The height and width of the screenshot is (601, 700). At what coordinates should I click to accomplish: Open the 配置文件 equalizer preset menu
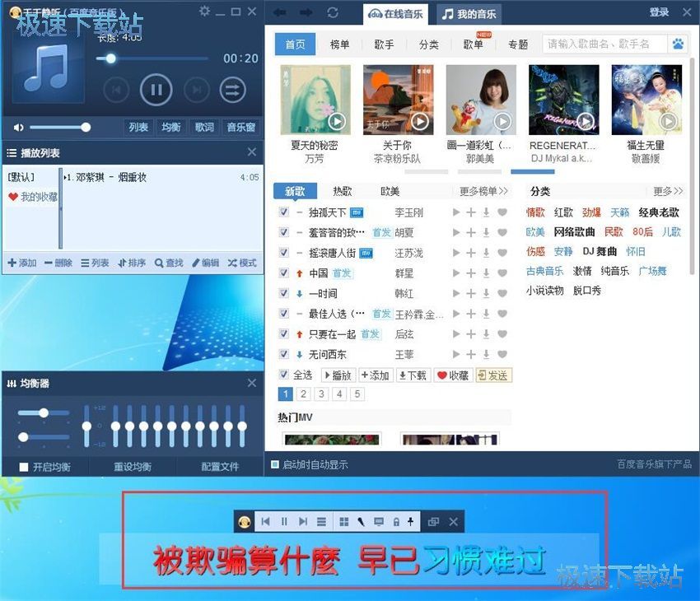coord(220,467)
